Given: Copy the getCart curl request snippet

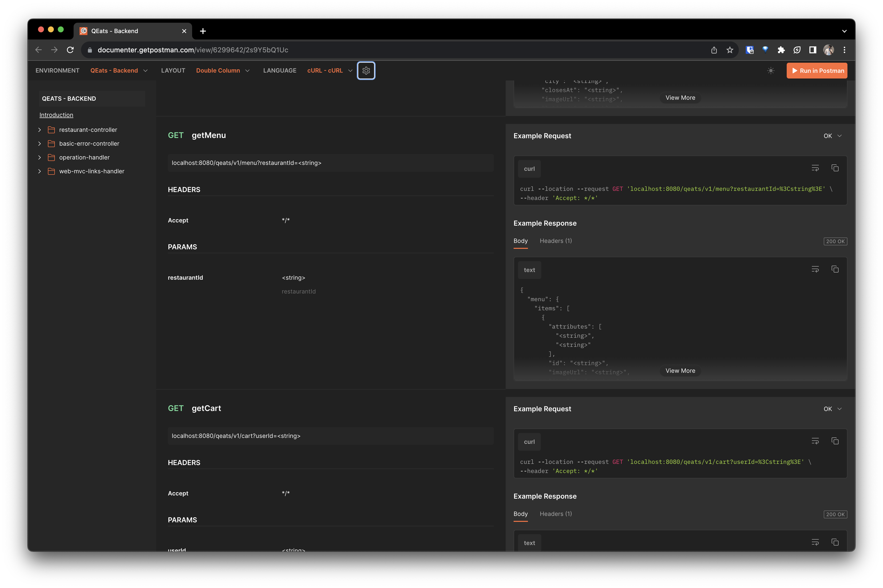Looking at the screenshot, I should coord(835,441).
